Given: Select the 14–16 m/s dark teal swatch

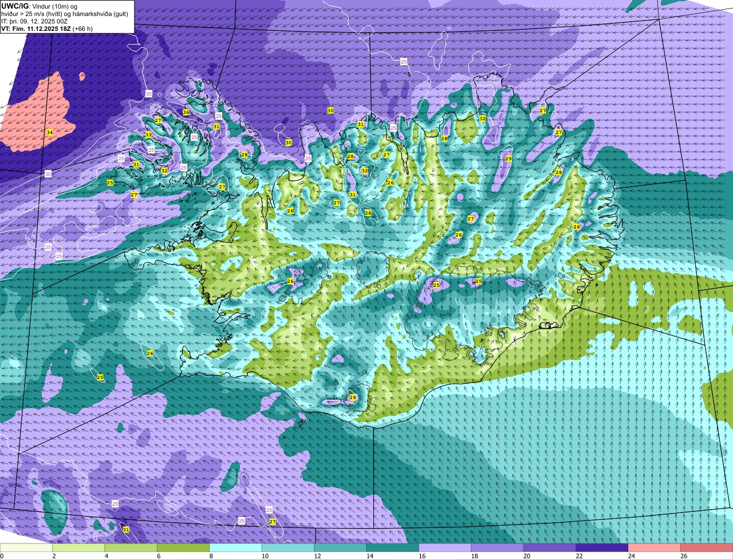Looking at the screenshot, I should 393,548.
